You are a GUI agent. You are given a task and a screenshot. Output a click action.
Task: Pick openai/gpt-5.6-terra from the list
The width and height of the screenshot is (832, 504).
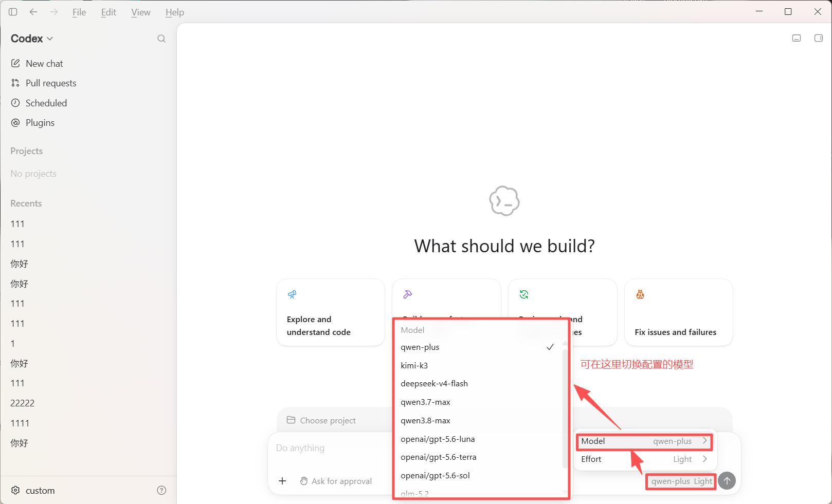(478, 457)
